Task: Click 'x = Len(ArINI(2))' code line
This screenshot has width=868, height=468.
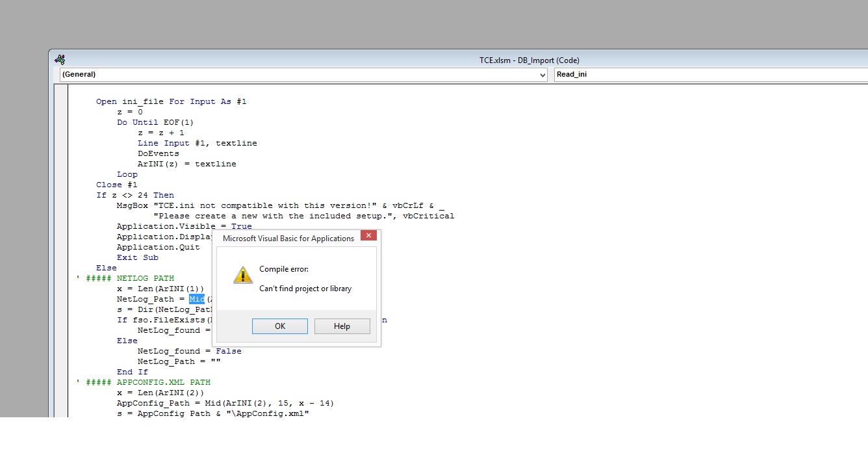Action: click(160, 393)
